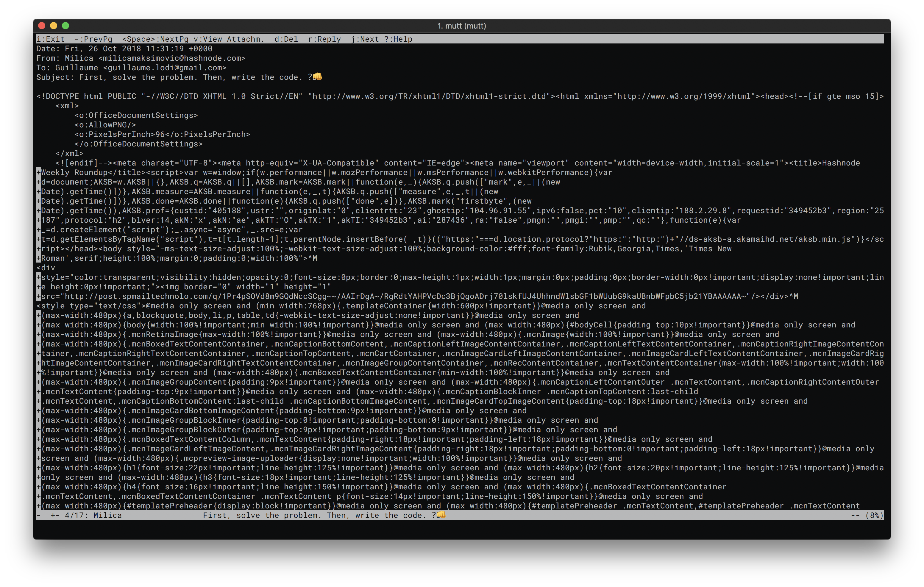Click the i:Exit shortcut in top bar
Image resolution: width=924 pixels, height=587 pixels.
tap(50, 39)
